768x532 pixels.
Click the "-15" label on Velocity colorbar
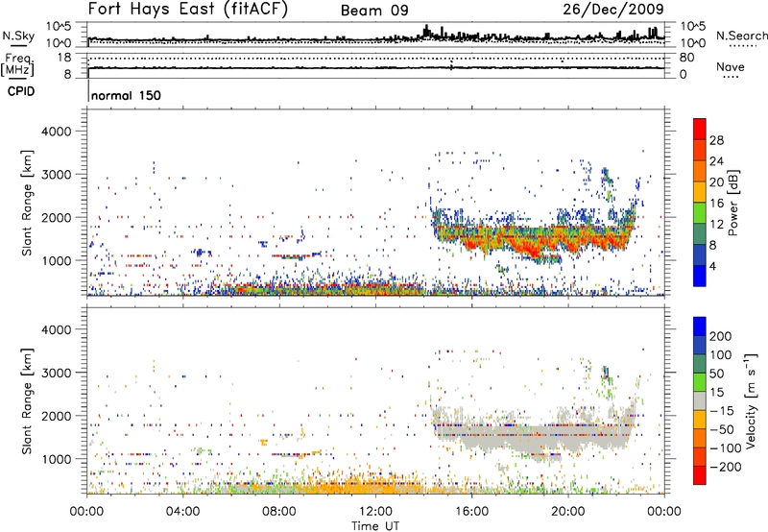point(722,410)
